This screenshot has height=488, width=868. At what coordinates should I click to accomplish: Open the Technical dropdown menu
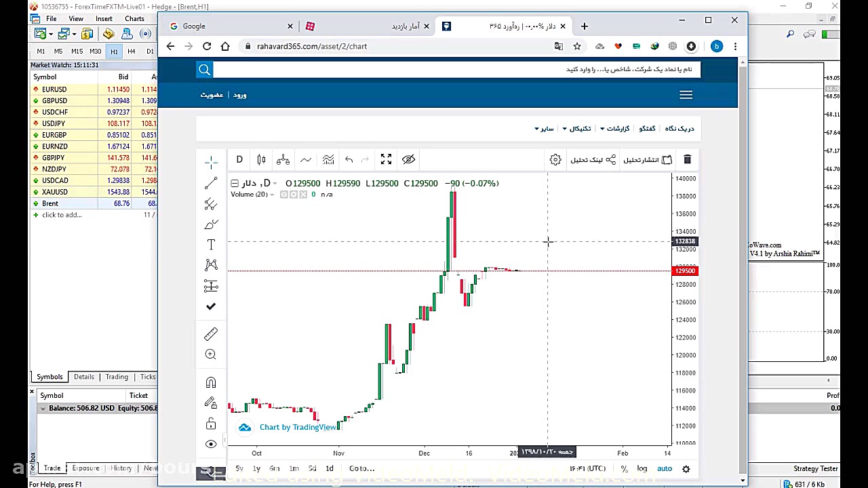[576, 128]
